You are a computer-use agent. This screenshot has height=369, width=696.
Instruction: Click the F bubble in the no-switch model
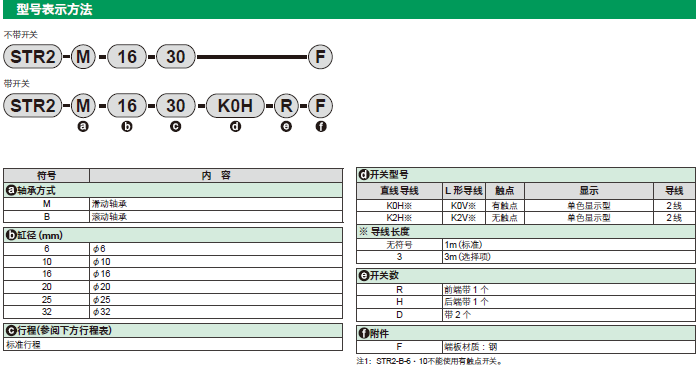tap(320, 57)
